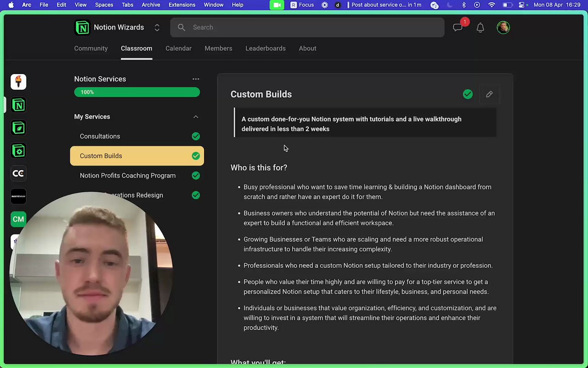Switch to the Community tab
Image resolution: width=588 pixels, height=368 pixels.
[91, 48]
